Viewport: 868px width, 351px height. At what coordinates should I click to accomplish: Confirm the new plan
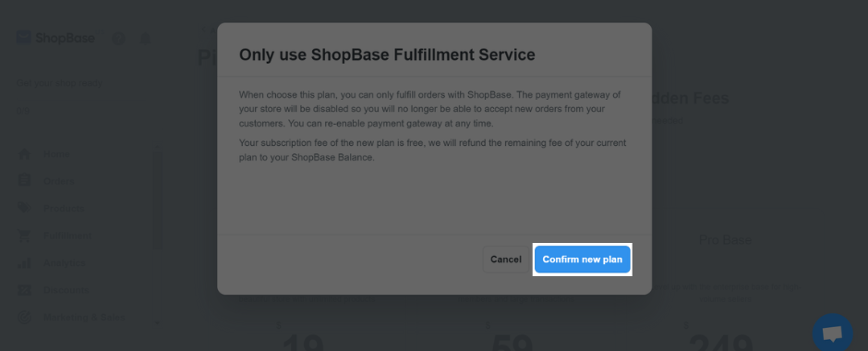point(583,260)
